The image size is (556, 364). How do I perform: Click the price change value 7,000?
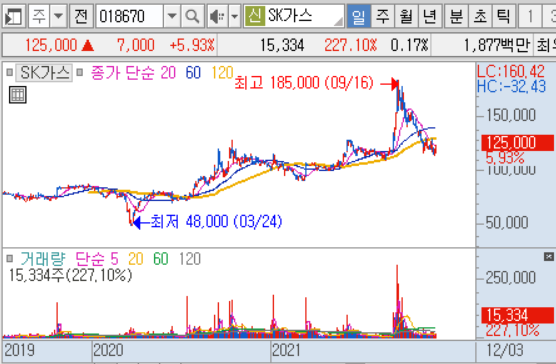[135, 45]
